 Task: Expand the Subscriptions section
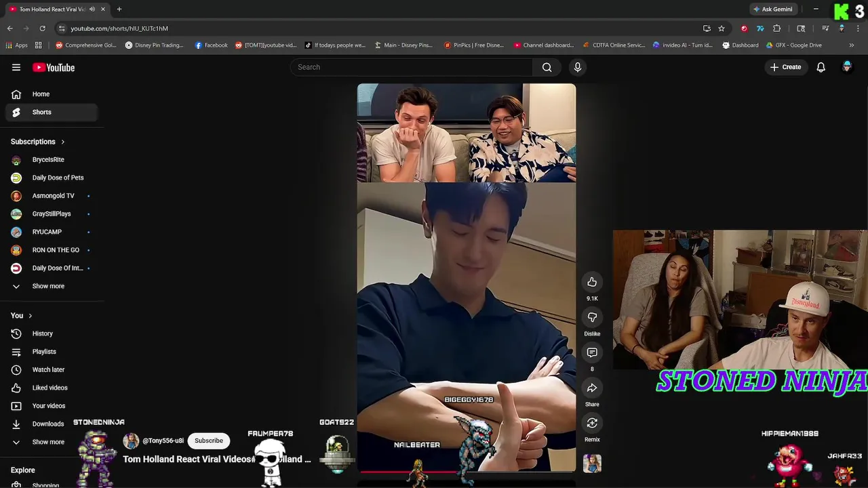(x=37, y=142)
